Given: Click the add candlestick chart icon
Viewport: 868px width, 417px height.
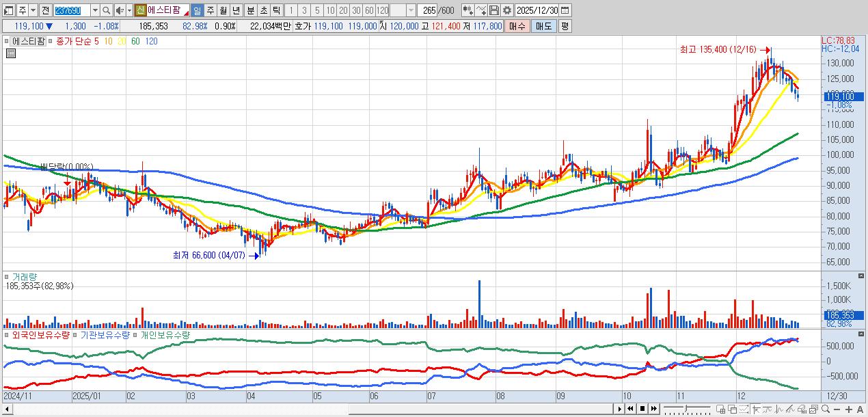Looking at the screenshot, I should [467, 10].
